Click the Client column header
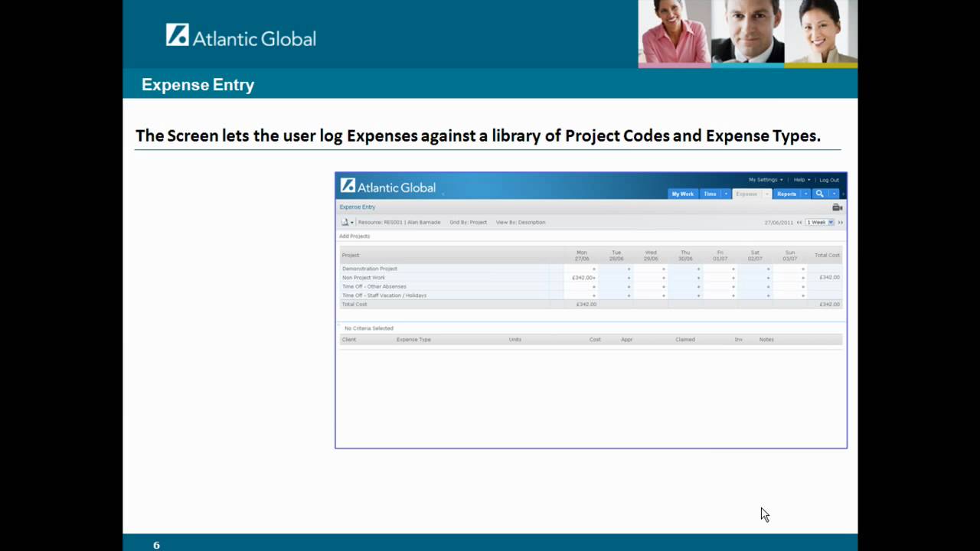This screenshot has height=551, width=980. tap(349, 340)
